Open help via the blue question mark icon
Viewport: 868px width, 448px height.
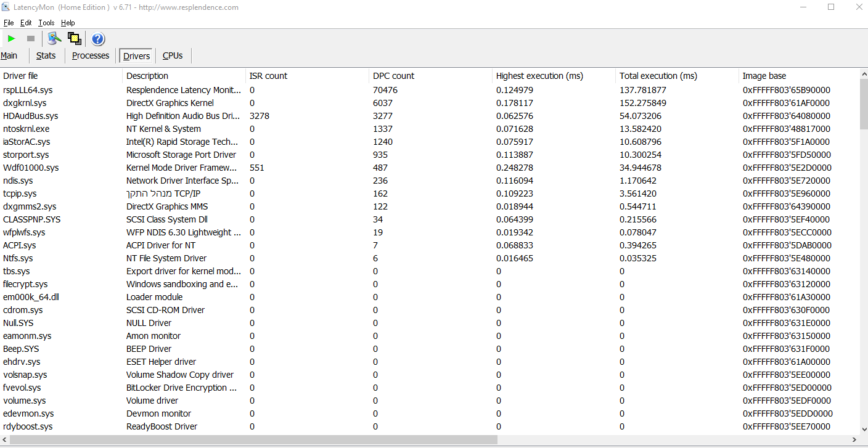click(x=98, y=39)
